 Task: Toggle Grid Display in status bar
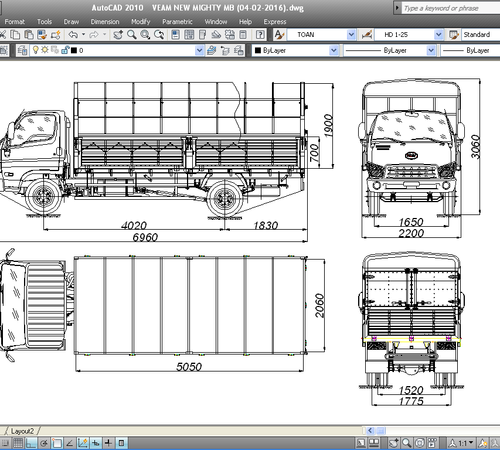(18, 443)
